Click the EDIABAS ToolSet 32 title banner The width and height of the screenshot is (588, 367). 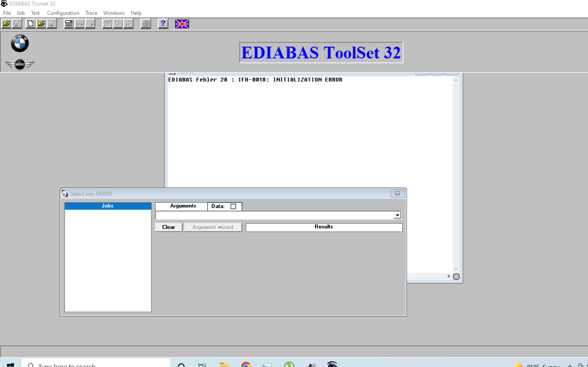click(x=321, y=53)
